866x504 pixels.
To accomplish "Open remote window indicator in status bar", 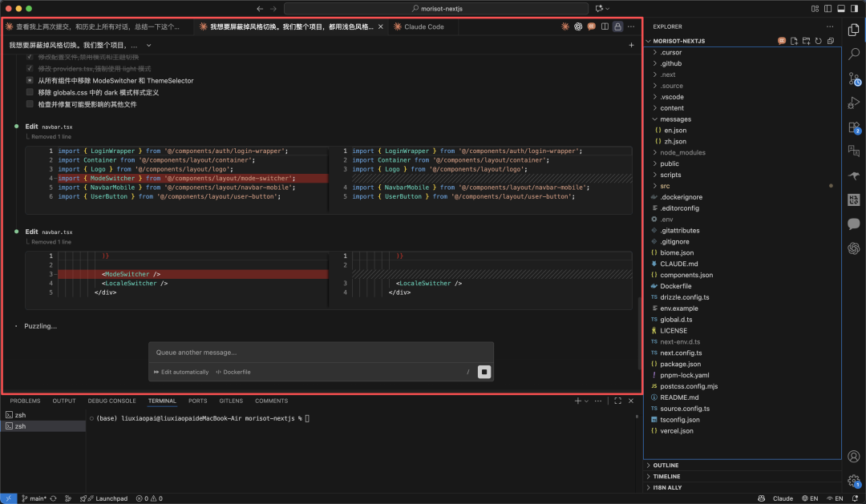I will (x=8, y=498).
